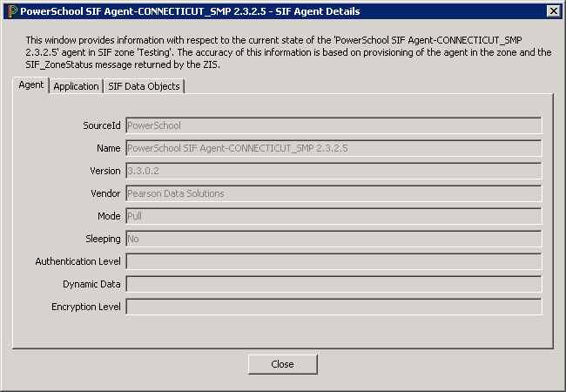Click the Vendor field with Pearson Data Solutions
Screen dimensions: 566x392
334,193
